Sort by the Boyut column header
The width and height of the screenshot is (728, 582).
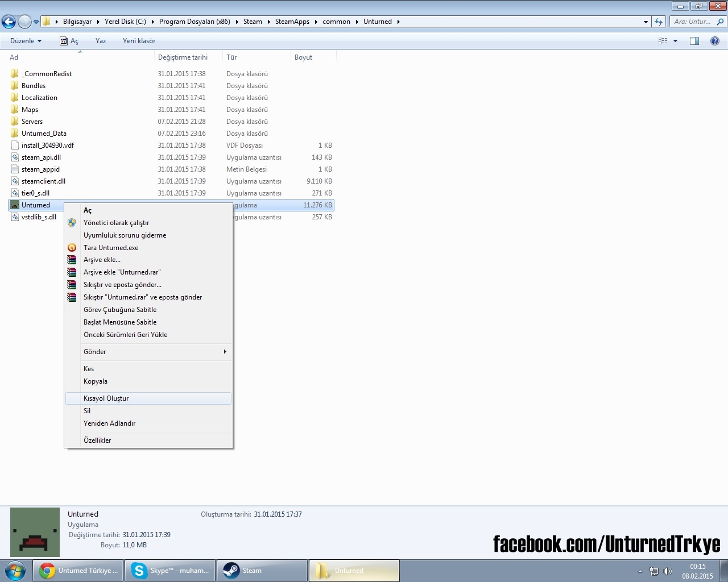(303, 57)
